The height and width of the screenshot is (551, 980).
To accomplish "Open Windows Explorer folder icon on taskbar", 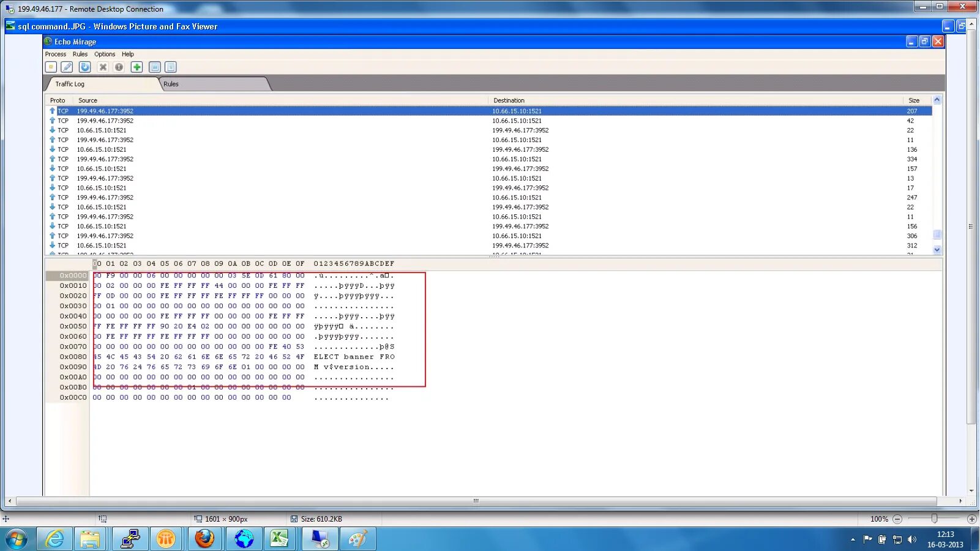I will coord(91,539).
